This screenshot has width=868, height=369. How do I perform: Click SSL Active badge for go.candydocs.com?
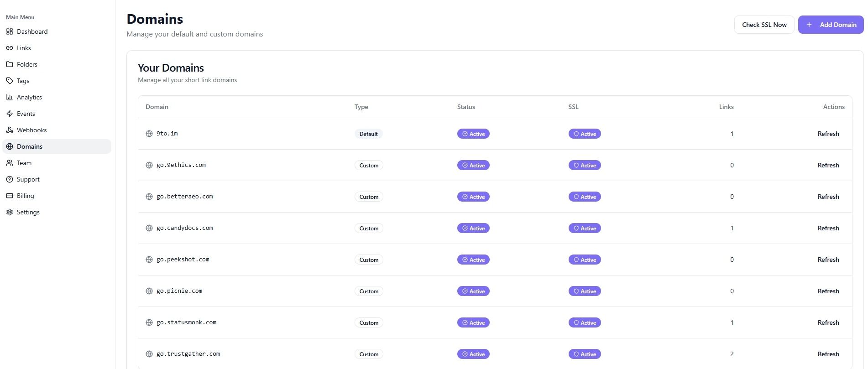click(585, 228)
